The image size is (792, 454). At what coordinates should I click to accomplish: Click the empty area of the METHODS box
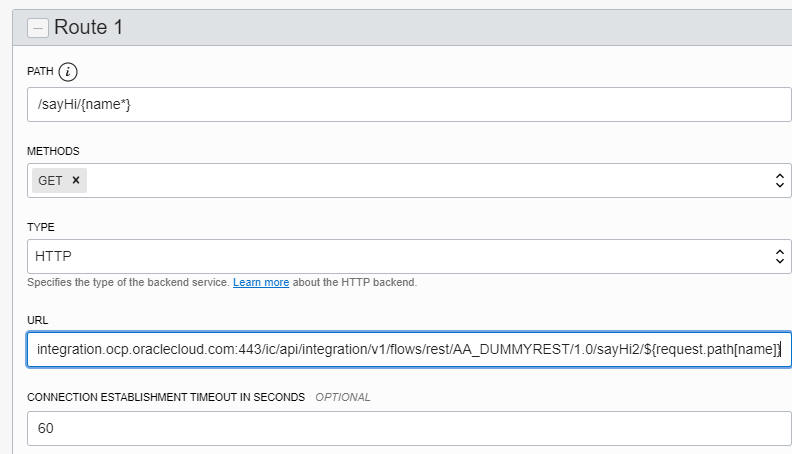pyautogui.click(x=429, y=180)
